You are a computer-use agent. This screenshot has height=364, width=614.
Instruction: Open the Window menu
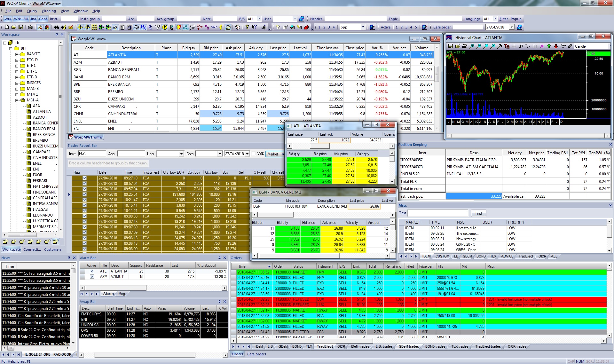click(80, 11)
